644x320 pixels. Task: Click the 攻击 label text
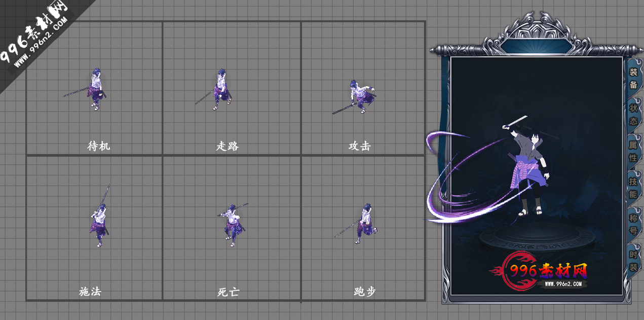click(360, 146)
